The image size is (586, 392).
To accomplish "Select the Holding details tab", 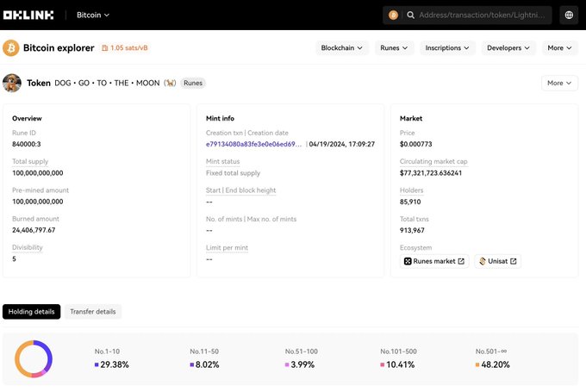I will point(31,312).
